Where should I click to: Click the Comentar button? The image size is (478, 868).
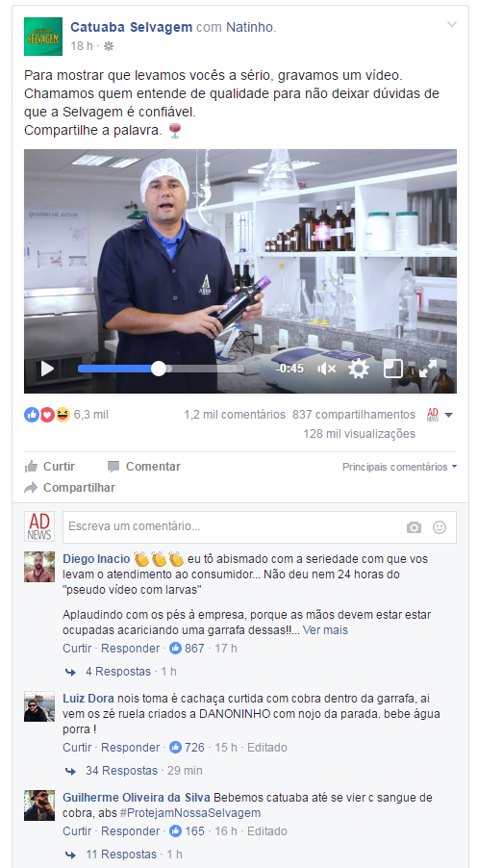tap(144, 467)
